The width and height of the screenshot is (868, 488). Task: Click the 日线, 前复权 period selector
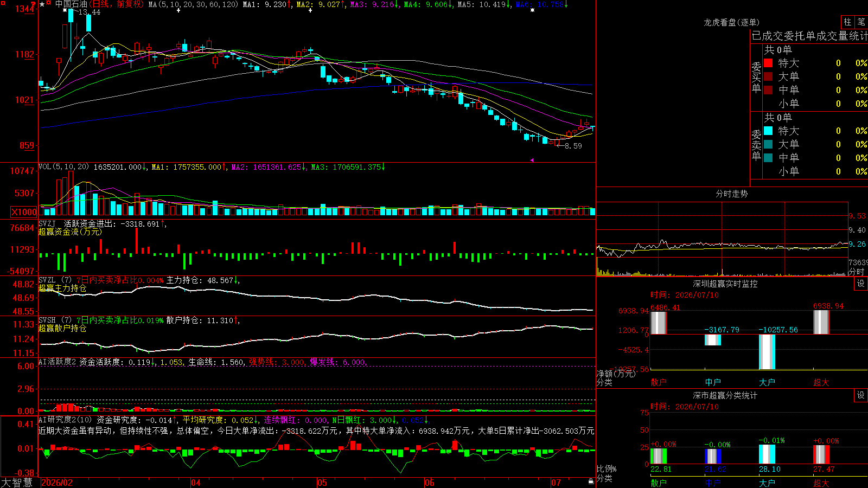pos(117,4)
